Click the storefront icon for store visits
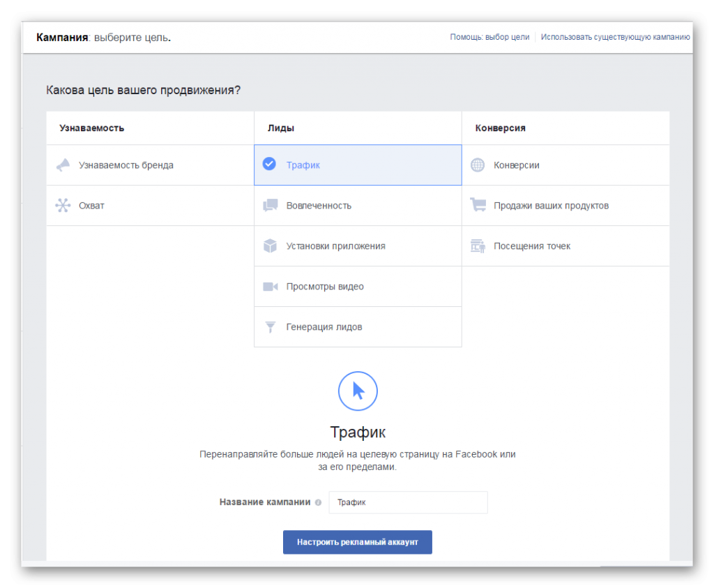The width and height of the screenshot is (714, 588). 478,246
